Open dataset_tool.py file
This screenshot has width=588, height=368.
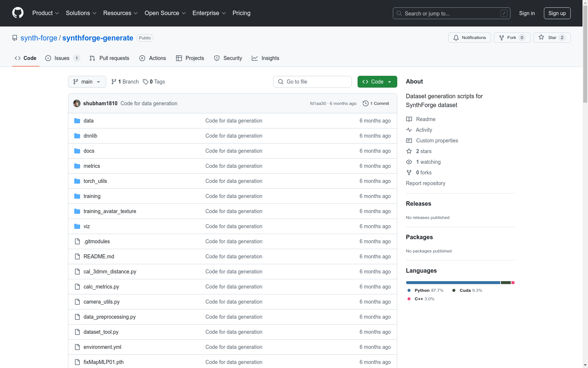click(x=101, y=332)
